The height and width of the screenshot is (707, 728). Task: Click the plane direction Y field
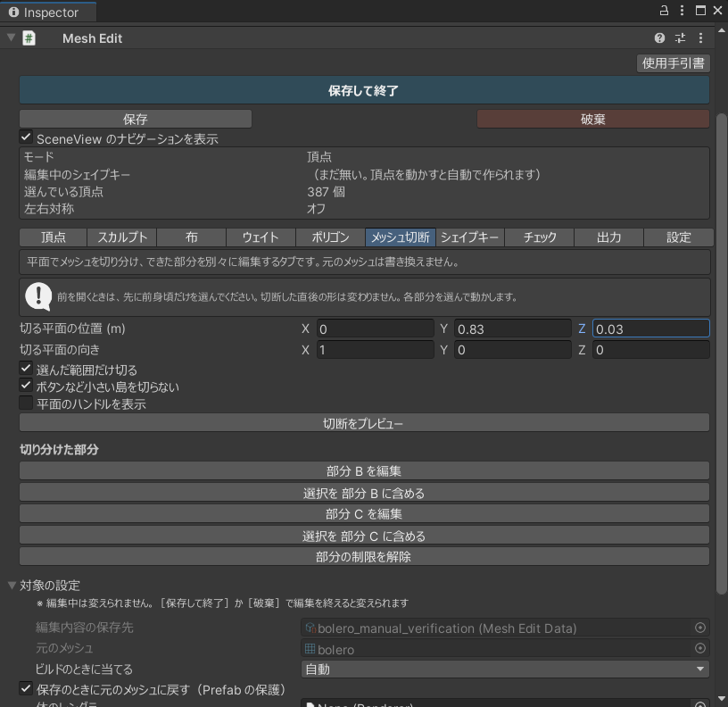pos(513,350)
